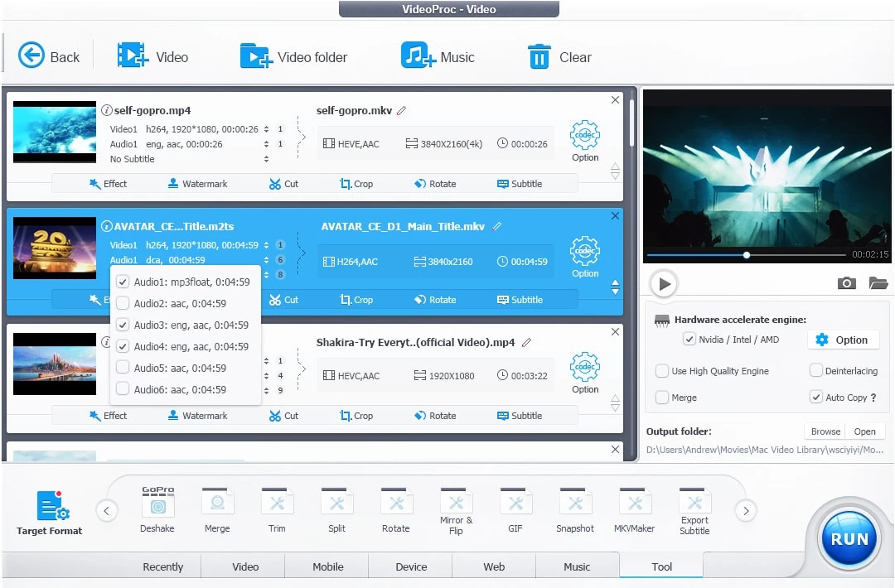Click the camera snapshot icon under the preview
The image size is (895, 588).
point(846,283)
